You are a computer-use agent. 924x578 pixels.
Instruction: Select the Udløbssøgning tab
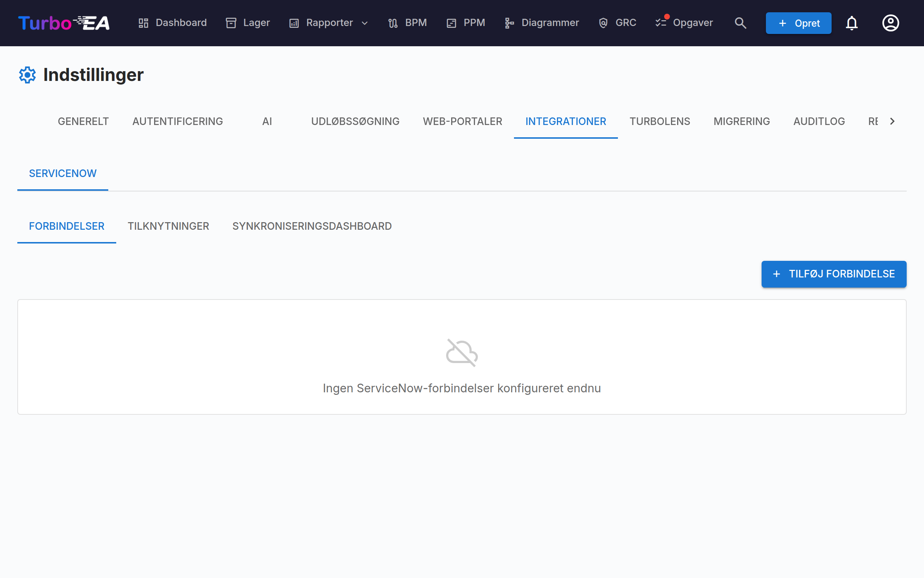(355, 121)
